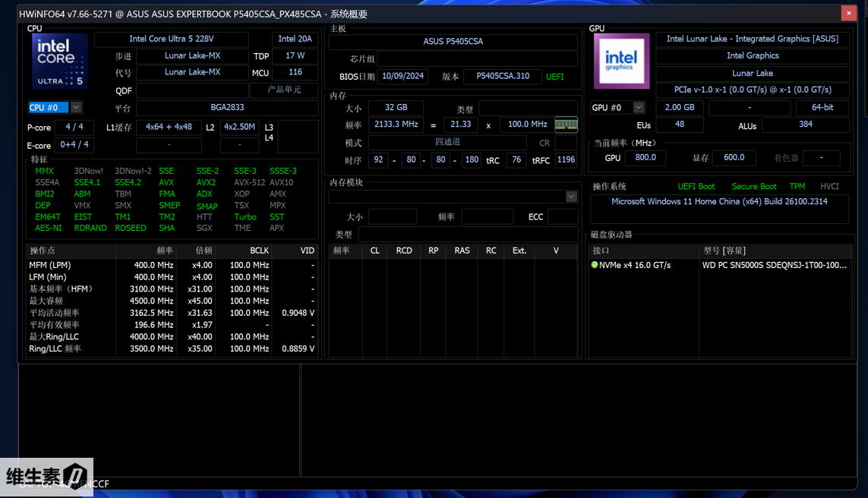Close the HWiNFO64 system summary window
Screen dimensions: 868x498
(x=849, y=14)
